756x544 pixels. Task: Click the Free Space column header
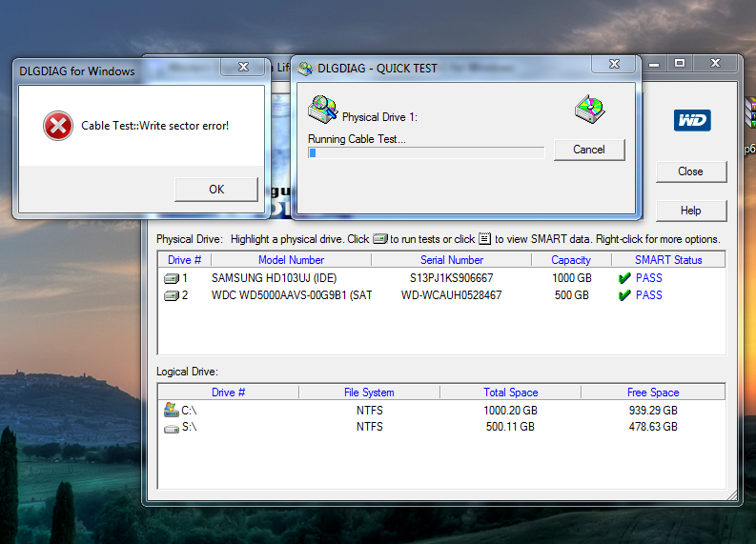[x=652, y=393]
